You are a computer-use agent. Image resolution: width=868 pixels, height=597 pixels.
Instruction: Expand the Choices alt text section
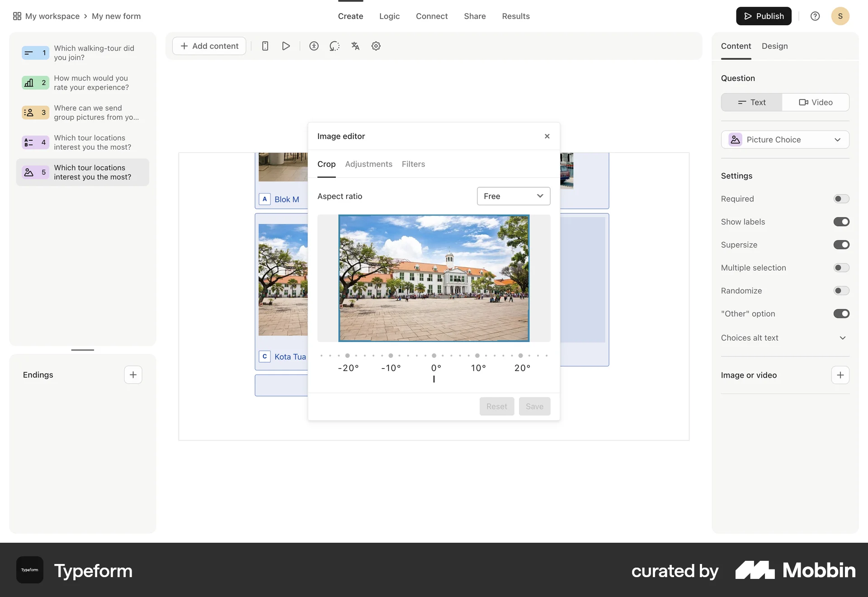point(842,338)
